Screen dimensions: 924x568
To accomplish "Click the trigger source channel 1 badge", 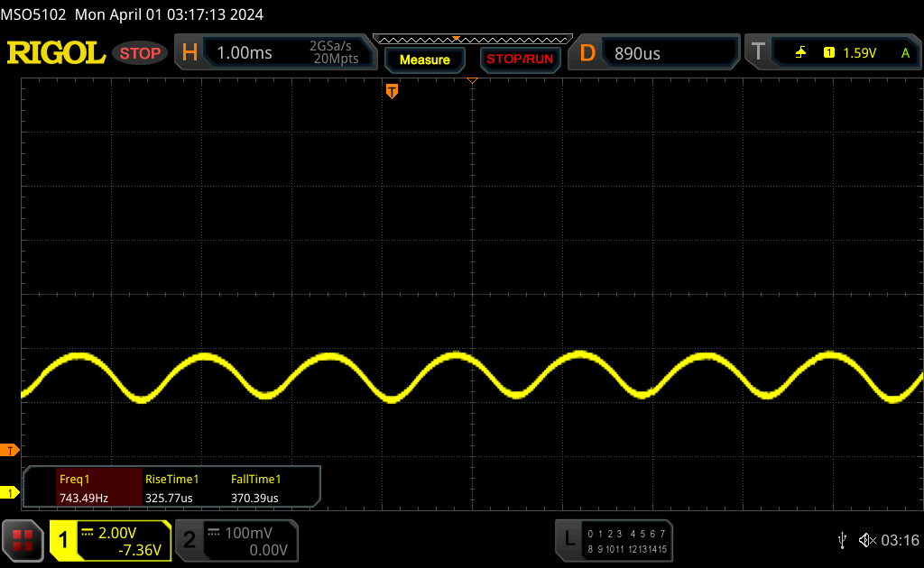I will coord(829,53).
